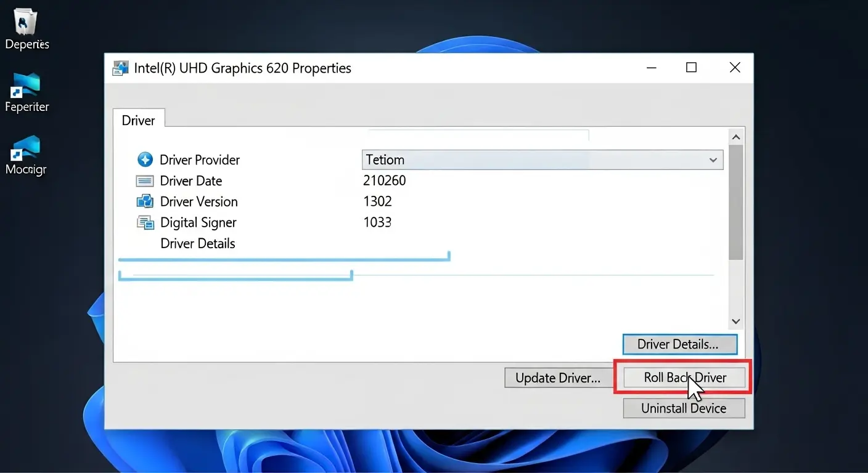Select the Feperiter desktop shortcut
This screenshot has width=868, height=473.
[27, 87]
